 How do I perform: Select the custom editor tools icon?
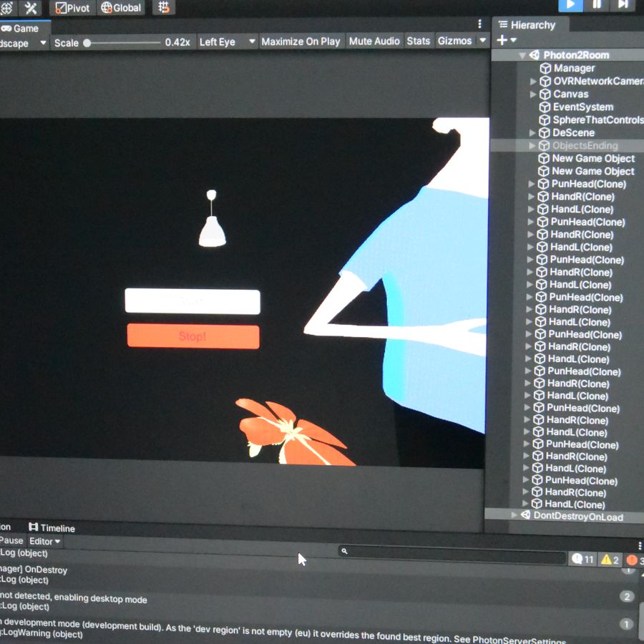point(31,8)
